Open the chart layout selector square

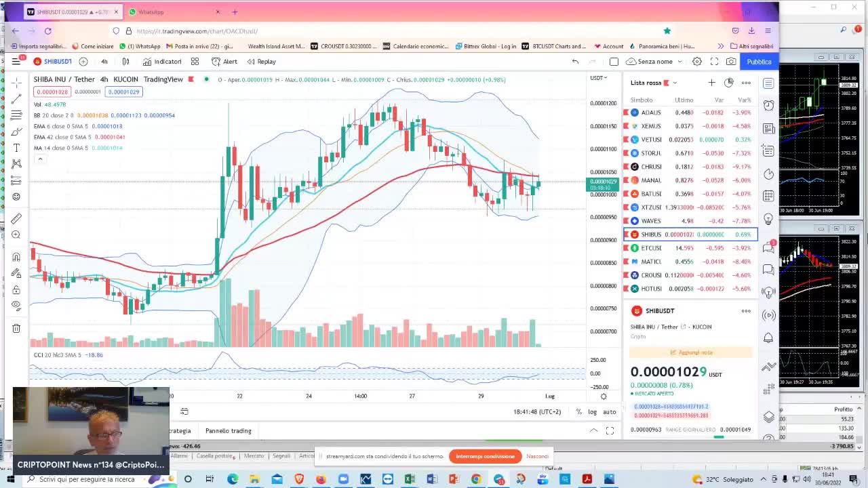point(614,62)
